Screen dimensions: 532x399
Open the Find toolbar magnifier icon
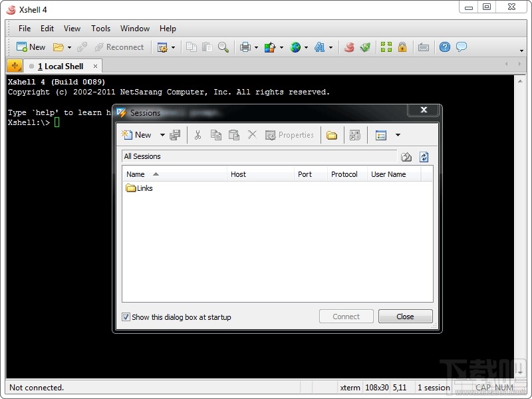click(x=223, y=47)
